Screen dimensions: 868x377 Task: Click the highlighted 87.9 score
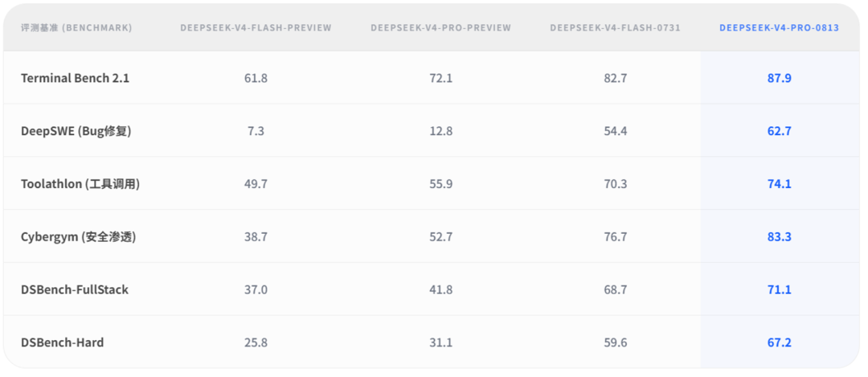(x=779, y=78)
